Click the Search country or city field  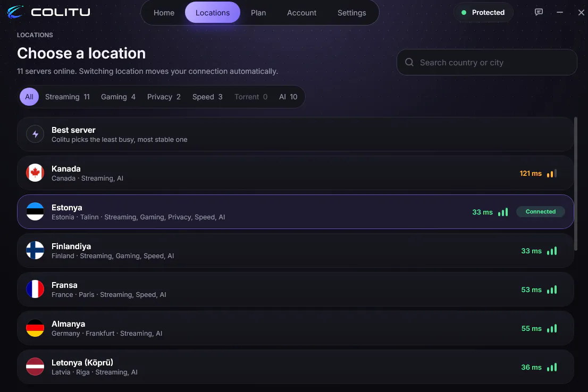(x=487, y=62)
